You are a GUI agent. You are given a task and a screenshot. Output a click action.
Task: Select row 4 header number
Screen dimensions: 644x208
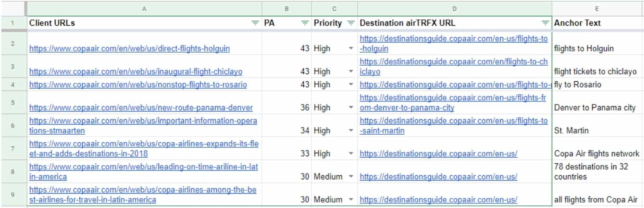click(x=13, y=84)
